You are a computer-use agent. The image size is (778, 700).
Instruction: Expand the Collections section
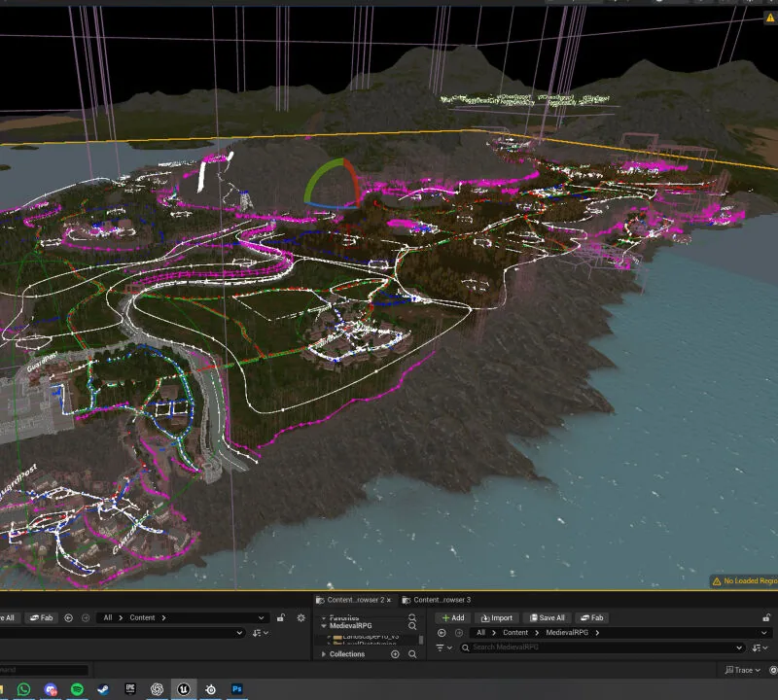pos(324,654)
